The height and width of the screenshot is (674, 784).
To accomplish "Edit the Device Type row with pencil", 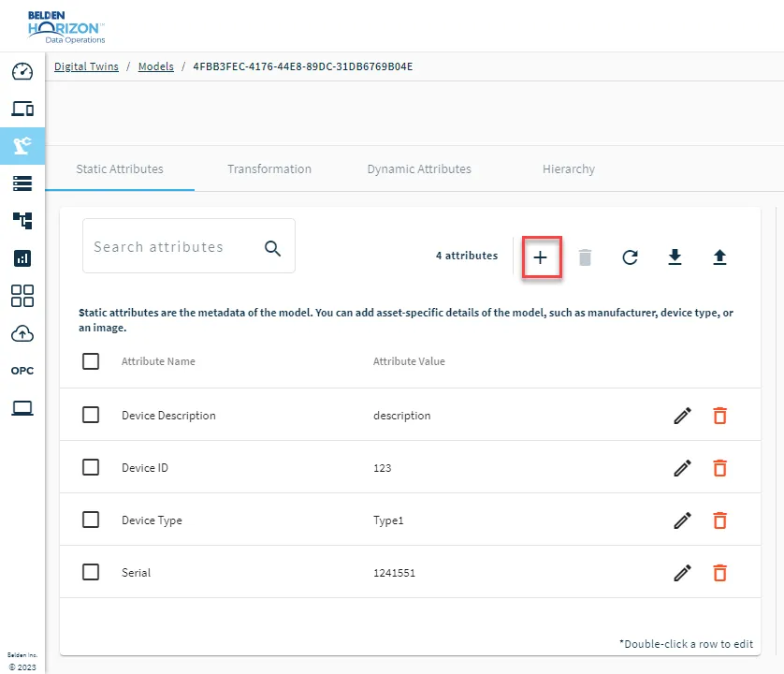I will (x=683, y=520).
